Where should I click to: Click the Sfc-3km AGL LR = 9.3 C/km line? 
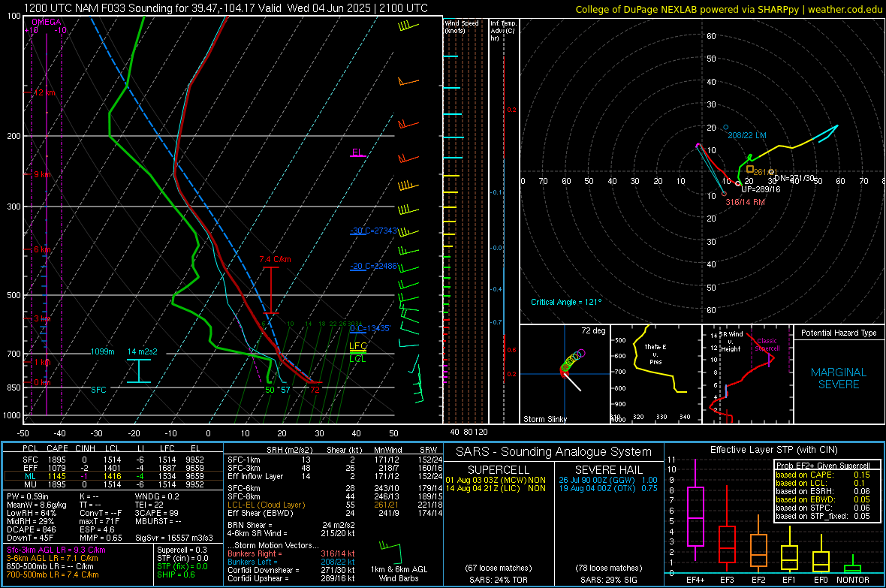(x=56, y=550)
